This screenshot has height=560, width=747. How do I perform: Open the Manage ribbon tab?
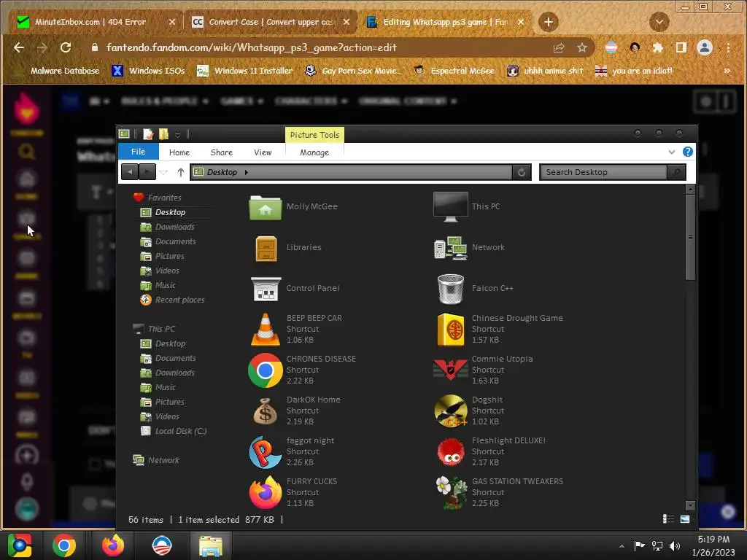314,152
